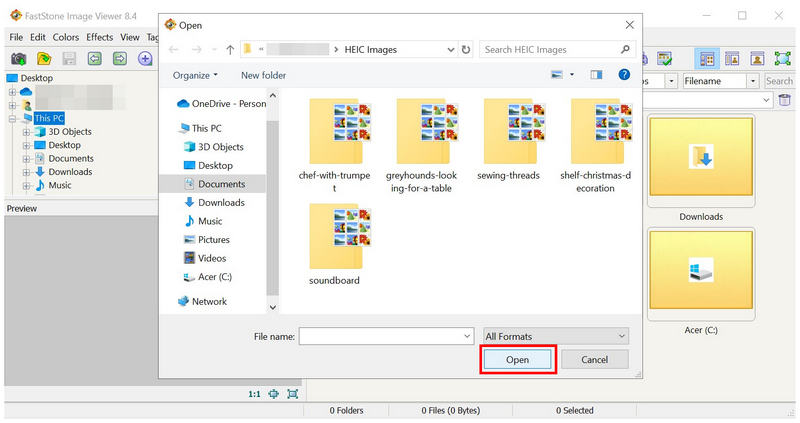Screen dimensions: 800x423
Task: Open the Edit menu in FastStone
Action: tap(38, 37)
